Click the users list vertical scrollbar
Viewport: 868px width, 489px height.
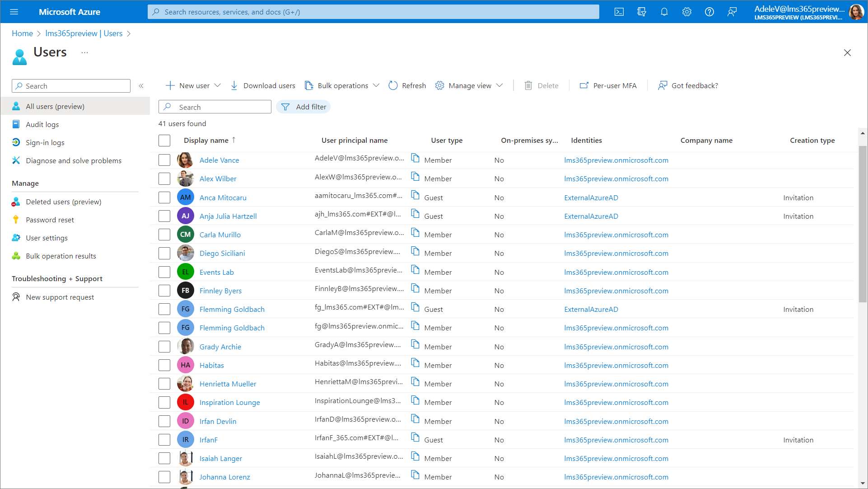tap(863, 224)
